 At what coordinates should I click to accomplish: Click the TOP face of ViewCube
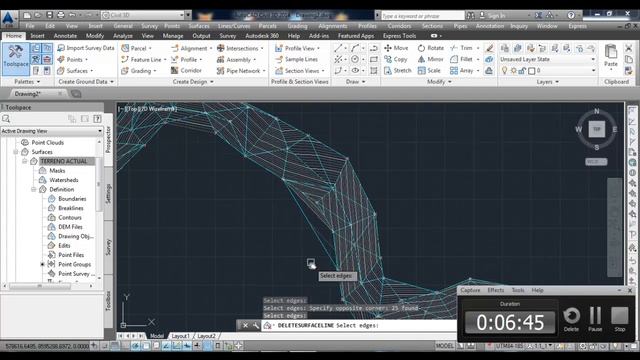(596, 129)
